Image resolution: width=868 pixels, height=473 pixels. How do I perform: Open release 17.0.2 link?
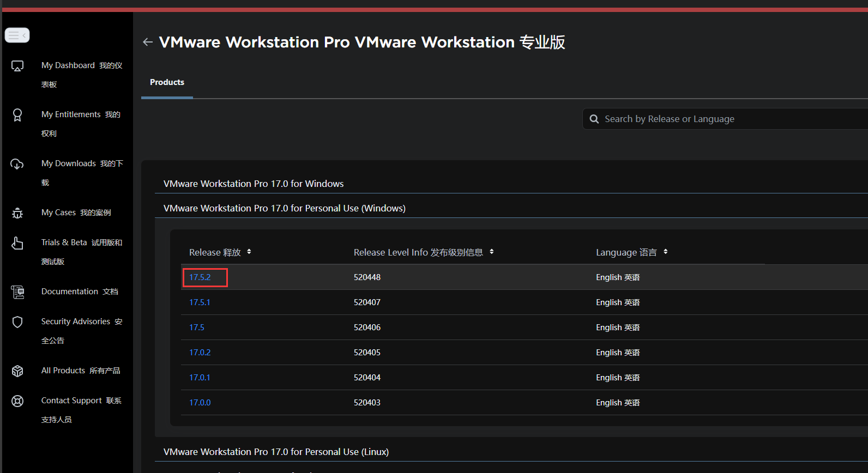(x=200, y=353)
